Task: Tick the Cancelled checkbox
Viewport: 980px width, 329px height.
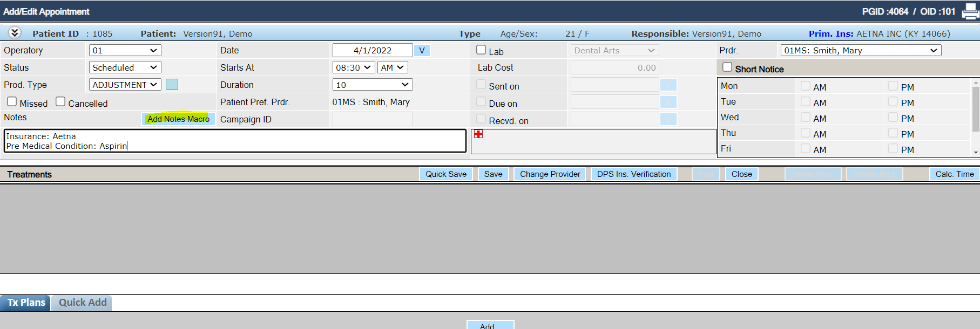Action: 60,101
